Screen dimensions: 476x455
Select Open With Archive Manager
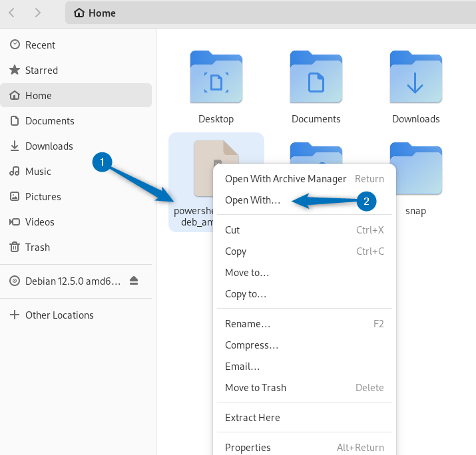(x=286, y=179)
